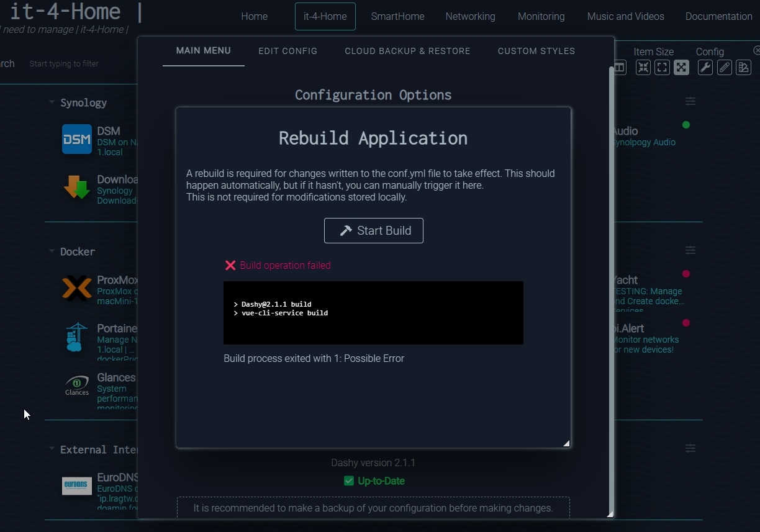Switch to the CLOUD BACKUP & RESTORE tab
This screenshot has height=532, width=760.
(407, 51)
